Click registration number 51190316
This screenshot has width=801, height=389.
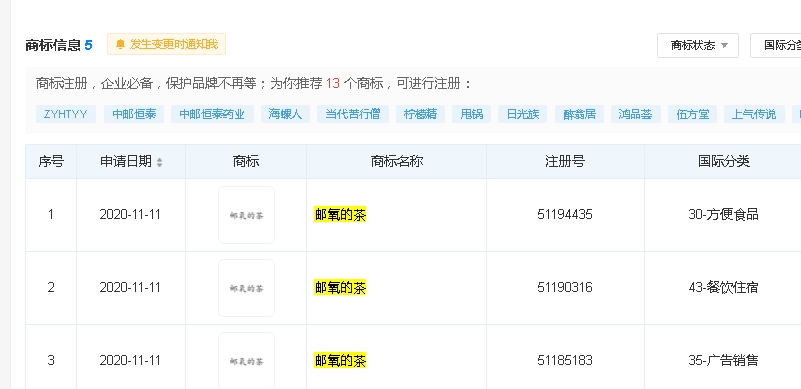[564, 288]
